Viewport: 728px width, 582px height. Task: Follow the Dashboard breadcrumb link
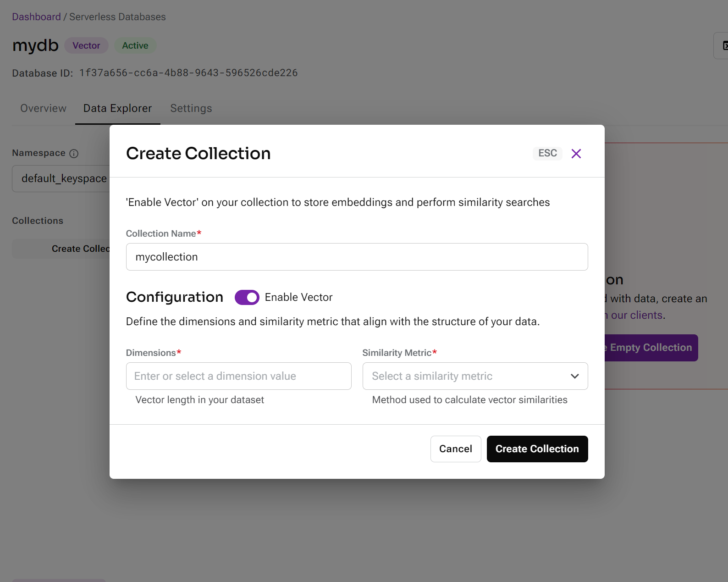(36, 17)
